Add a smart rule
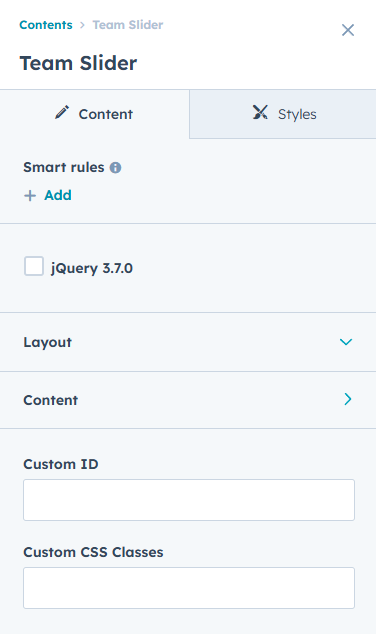The height and width of the screenshot is (634, 376). [x=48, y=195]
